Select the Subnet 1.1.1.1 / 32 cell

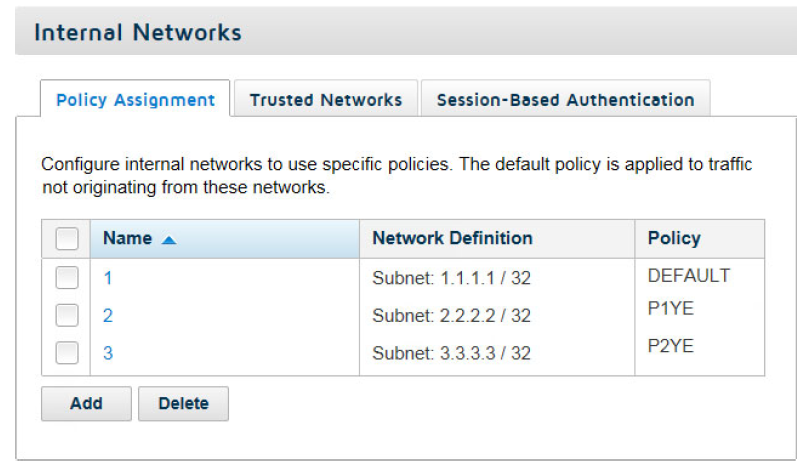pyautogui.click(x=451, y=278)
